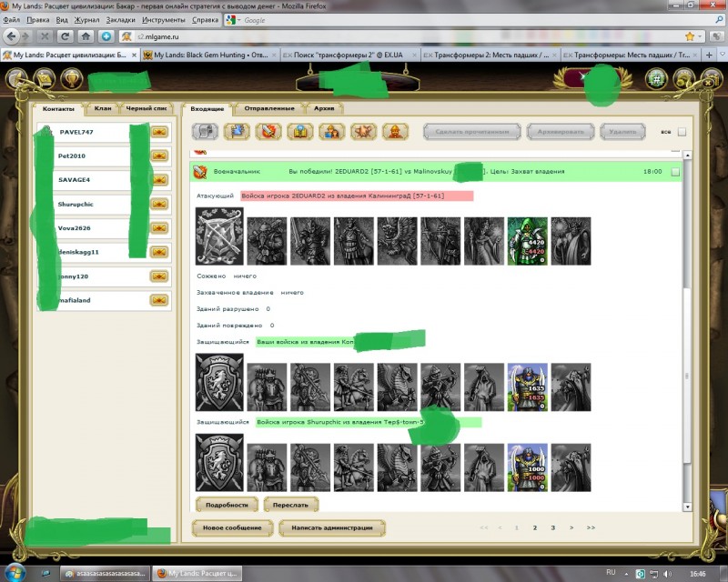This screenshot has height=582, width=728.
Task: Go to page 3 in the pagination
Action: click(552, 527)
